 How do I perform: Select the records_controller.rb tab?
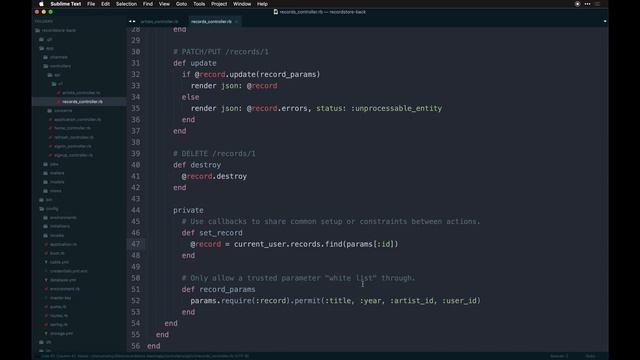211,21
